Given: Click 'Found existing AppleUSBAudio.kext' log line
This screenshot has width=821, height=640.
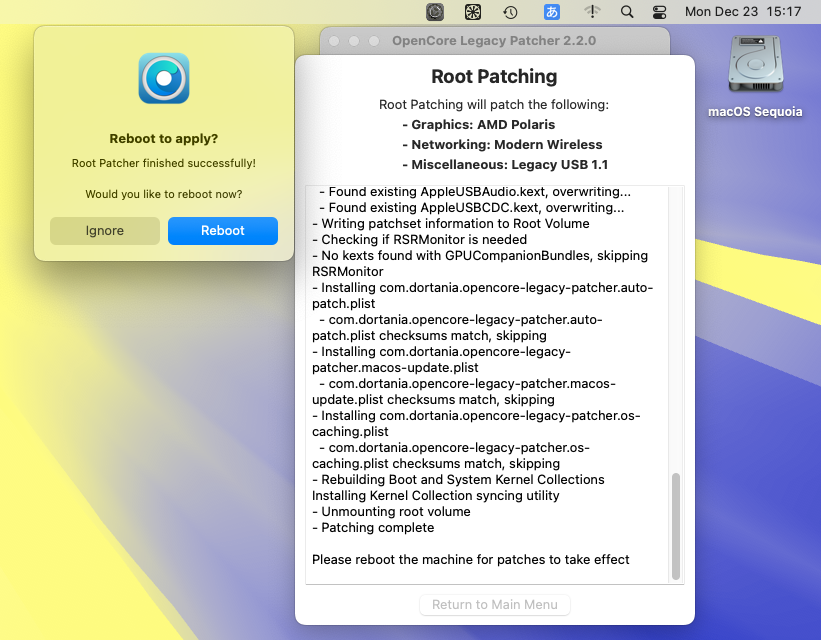Looking at the screenshot, I should pyautogui.click(x=475, y=192).
